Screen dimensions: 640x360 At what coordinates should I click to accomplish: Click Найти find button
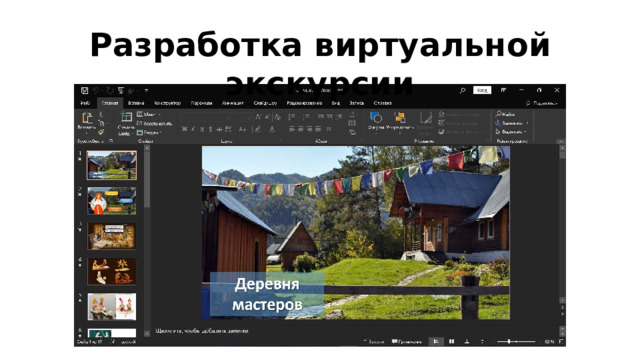tap(505, 114)
